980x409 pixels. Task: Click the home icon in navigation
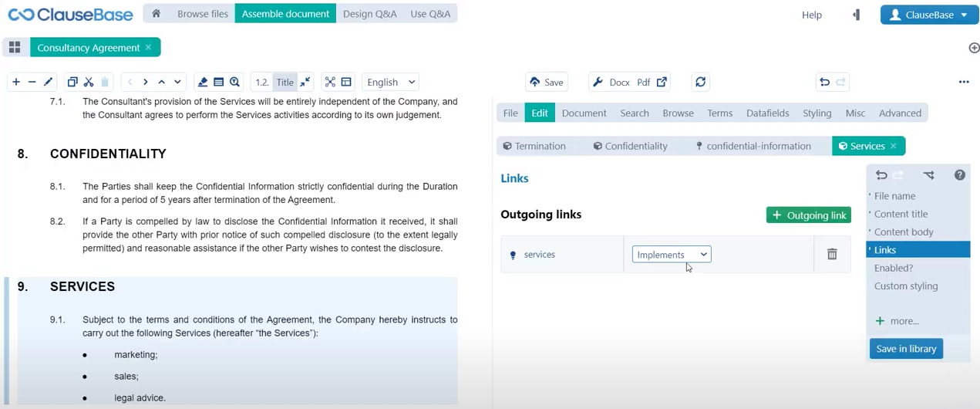click(157, 14)
